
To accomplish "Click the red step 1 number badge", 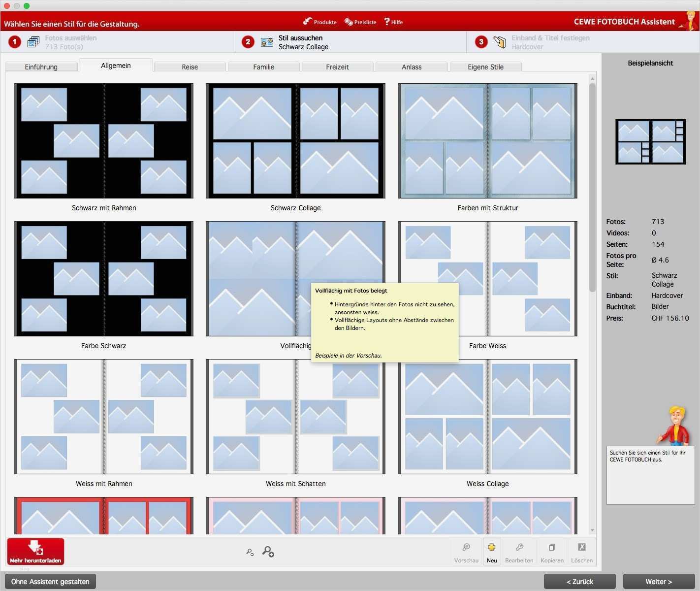I will [15, 42].
